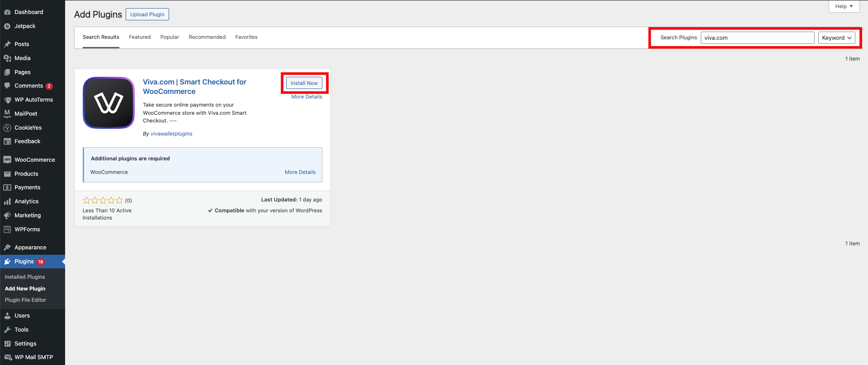The image size is (868, 365).
Task: Click the Marketing megaphone icon
Action: (7, 215)
